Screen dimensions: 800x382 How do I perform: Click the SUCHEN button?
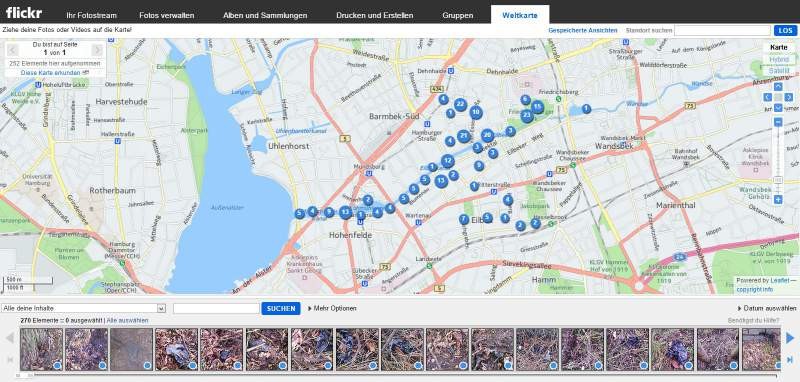tap(281, 309)
